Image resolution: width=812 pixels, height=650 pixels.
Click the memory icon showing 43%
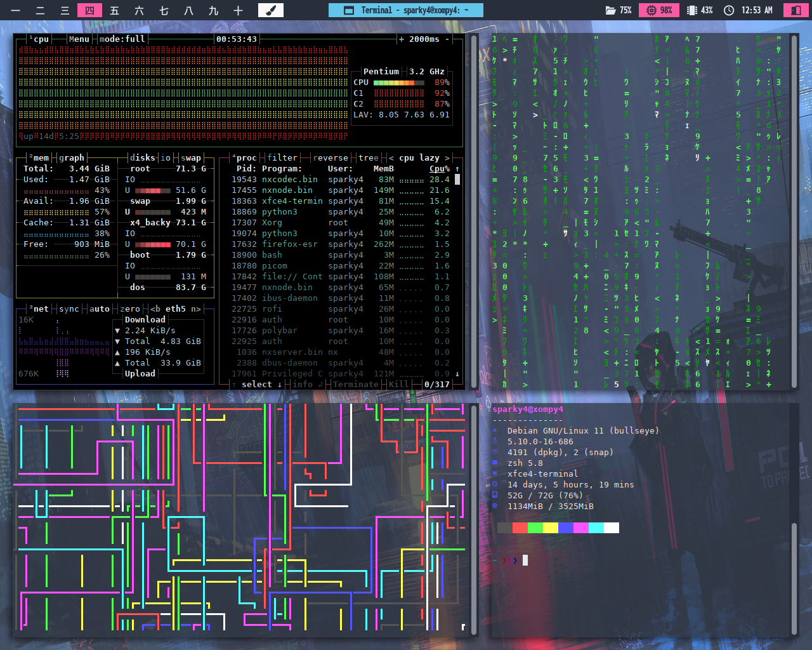click(x=692, y=10)
